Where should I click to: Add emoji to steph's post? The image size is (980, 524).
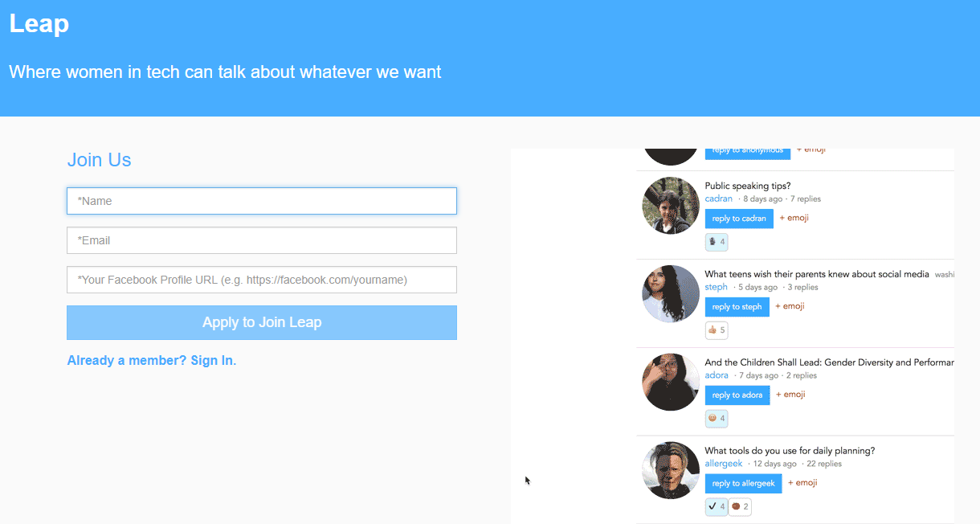click(x=790, y=306)
